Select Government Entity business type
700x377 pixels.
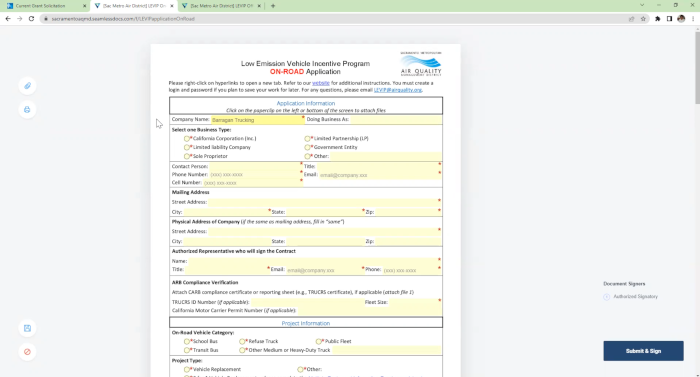(307, 147)
